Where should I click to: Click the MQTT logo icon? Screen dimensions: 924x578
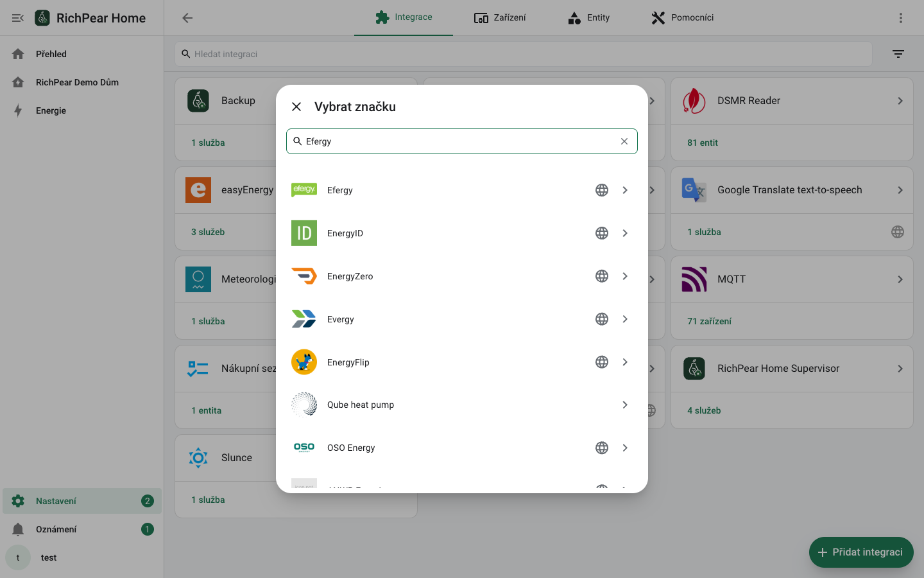coord(694,279)
